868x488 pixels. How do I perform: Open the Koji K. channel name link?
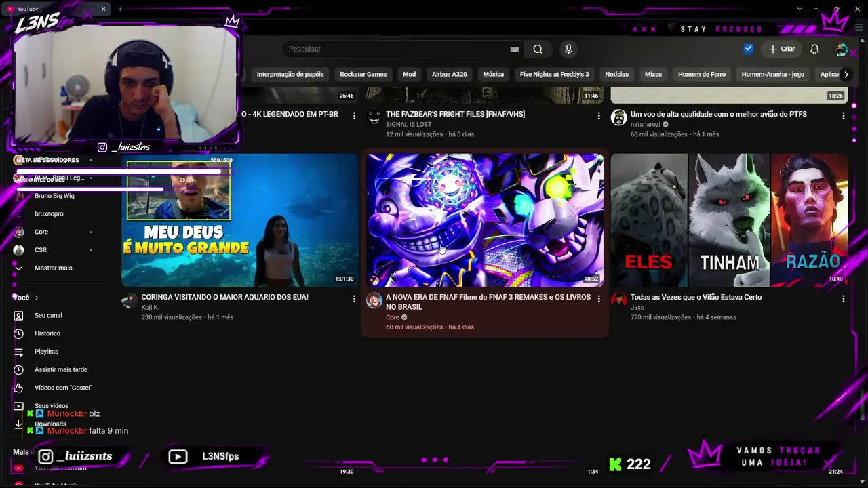150,307
